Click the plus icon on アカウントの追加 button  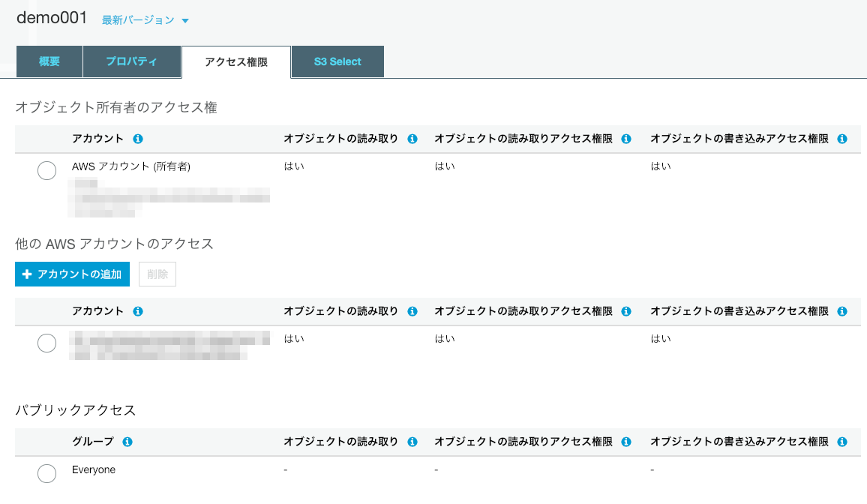pos(25,274)
